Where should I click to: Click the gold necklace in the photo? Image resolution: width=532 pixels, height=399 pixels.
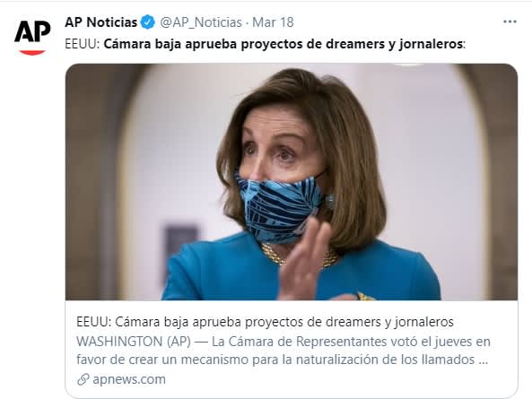(x=299, y=256)
